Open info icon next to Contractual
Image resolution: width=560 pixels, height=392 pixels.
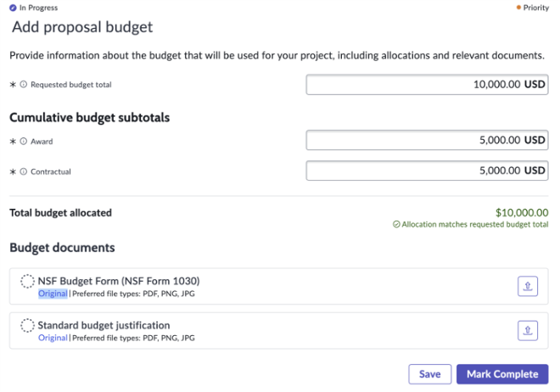tap(23, 171)
